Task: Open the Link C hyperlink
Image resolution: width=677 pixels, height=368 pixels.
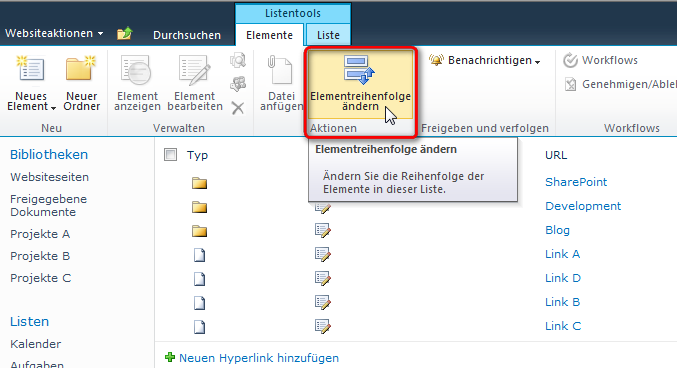Action: [563, 326]
